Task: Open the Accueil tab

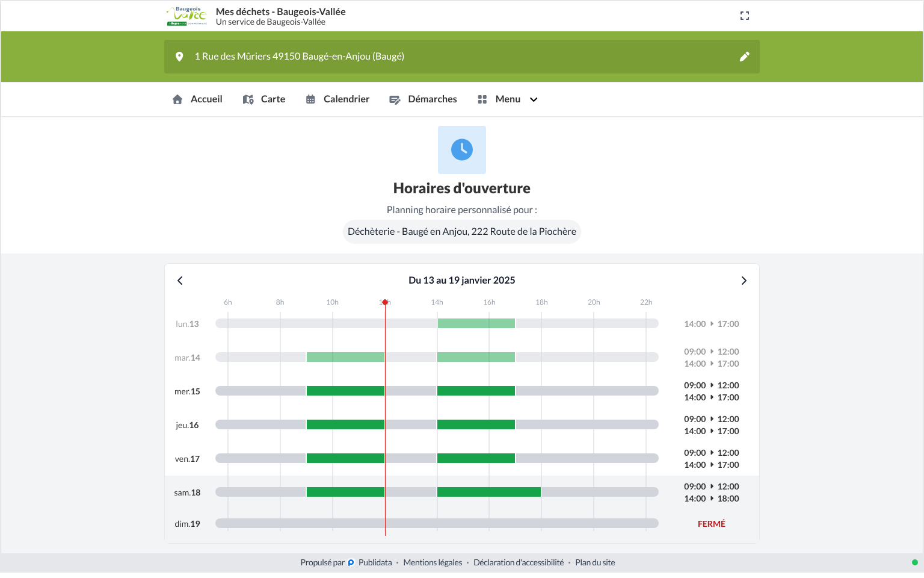Action: click(197, 99)
